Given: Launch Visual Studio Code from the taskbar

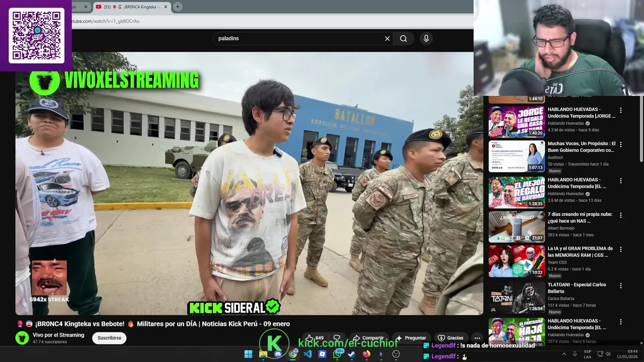Looking at the screenshot, I should click(307, 354).
